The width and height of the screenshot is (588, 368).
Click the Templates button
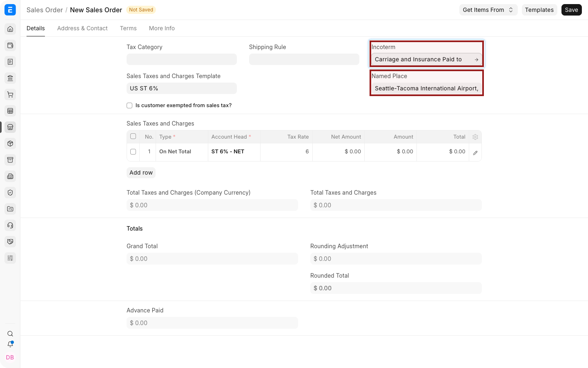[539, 10]
